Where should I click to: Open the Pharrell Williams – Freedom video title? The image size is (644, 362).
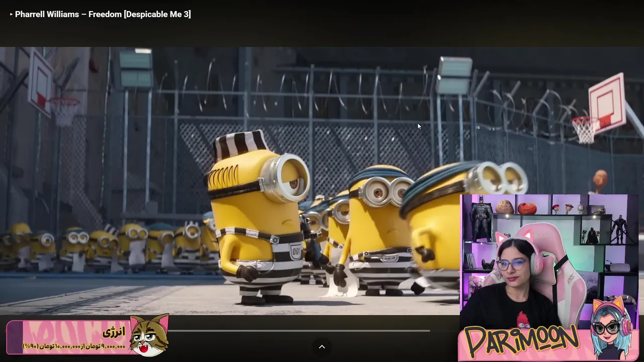pos(103,14)
